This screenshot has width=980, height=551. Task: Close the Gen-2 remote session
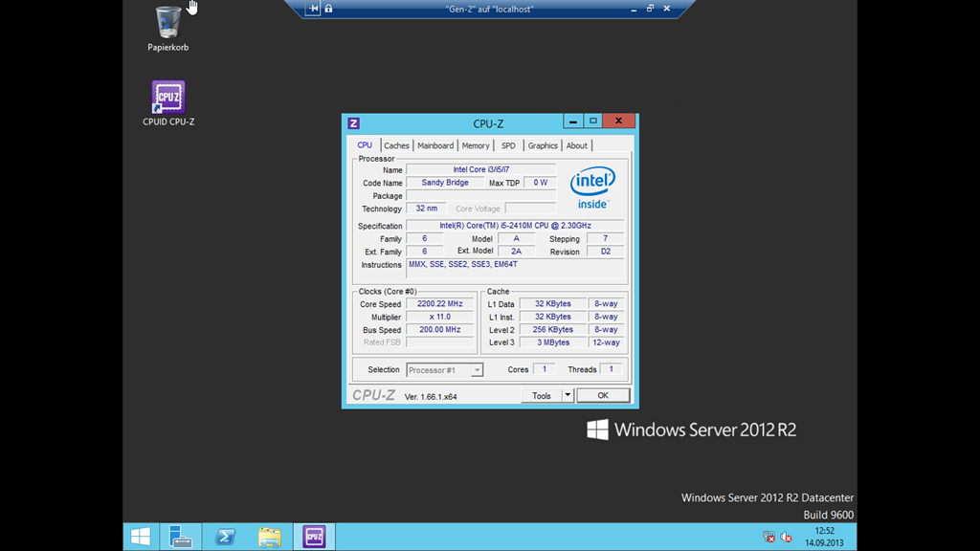[x=667, y=9]
